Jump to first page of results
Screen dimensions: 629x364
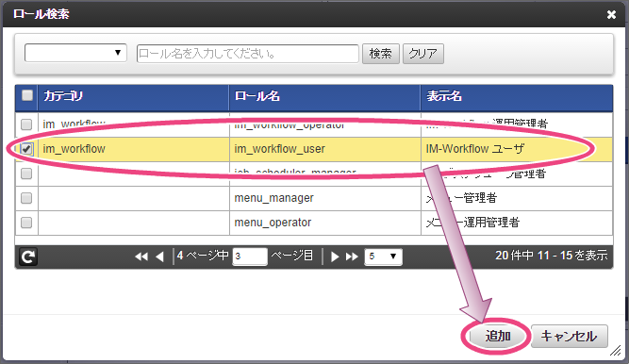(141, 256)
